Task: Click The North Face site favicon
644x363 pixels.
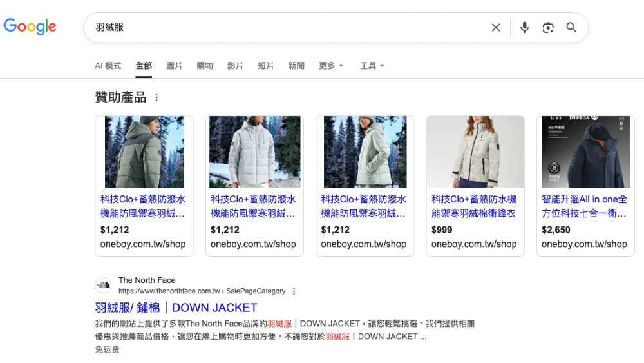Action: pos(103,285)
